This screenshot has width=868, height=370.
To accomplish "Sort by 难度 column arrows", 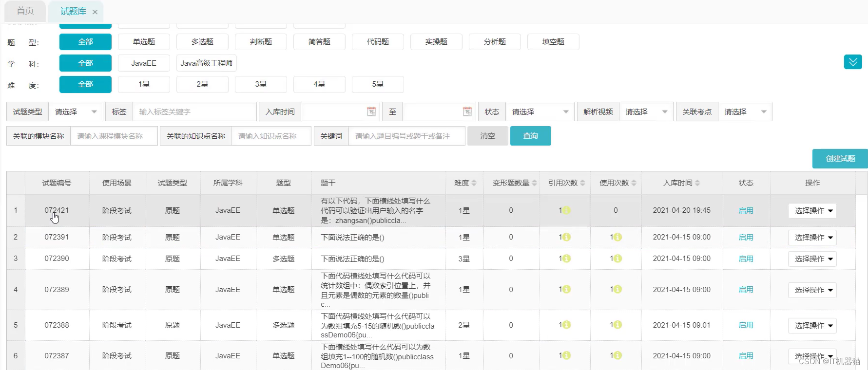I will pyautogui.click(x=474, y=183).
